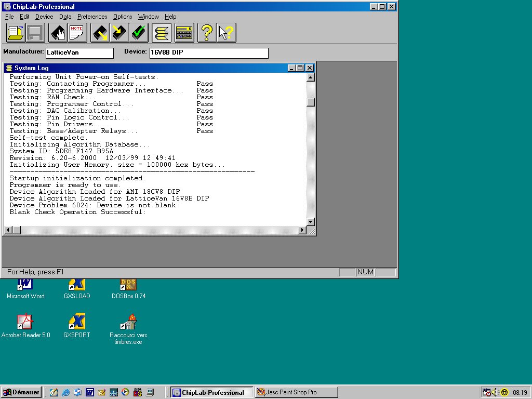Click the yellow question mark Help icon
This screenshot has width=532, height=399.
207,33
